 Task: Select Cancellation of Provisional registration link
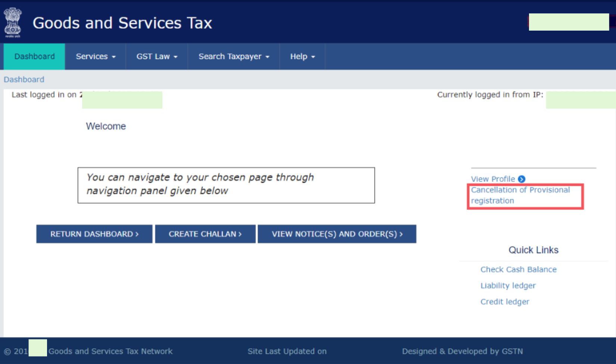click(x=520, y=195)
